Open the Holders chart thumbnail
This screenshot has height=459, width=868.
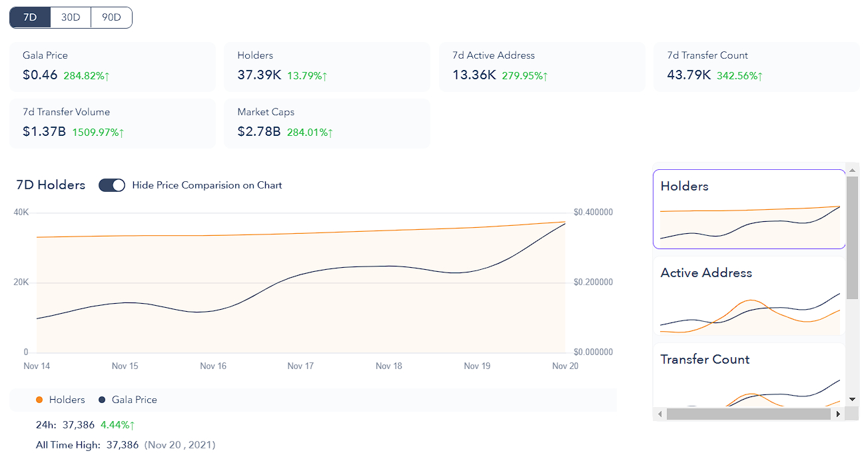tap(749, 209)
